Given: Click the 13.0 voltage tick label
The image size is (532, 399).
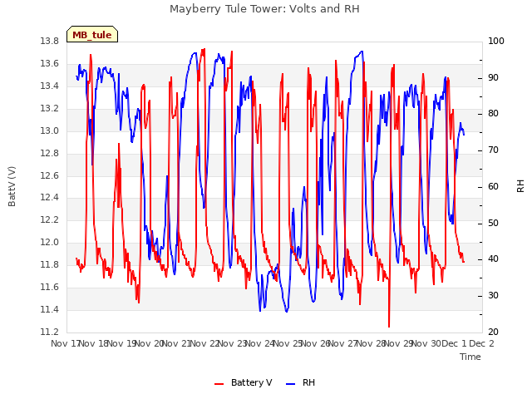Looking at the screenshot, I should click(x=49, y=131).
